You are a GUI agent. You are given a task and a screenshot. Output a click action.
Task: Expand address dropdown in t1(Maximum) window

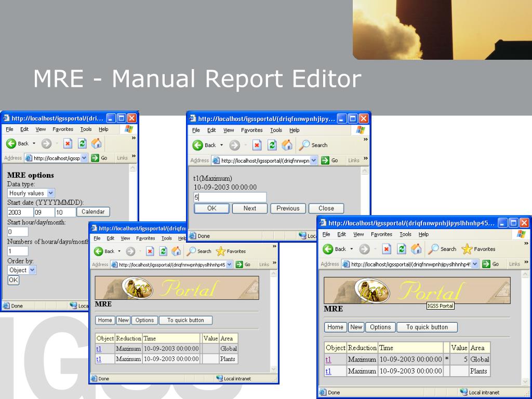[x=314, y=161]
